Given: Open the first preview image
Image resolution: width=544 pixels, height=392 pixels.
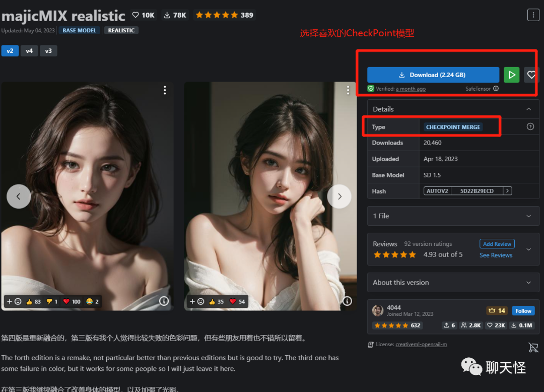Looking at the screenshot, I should 88,196.
